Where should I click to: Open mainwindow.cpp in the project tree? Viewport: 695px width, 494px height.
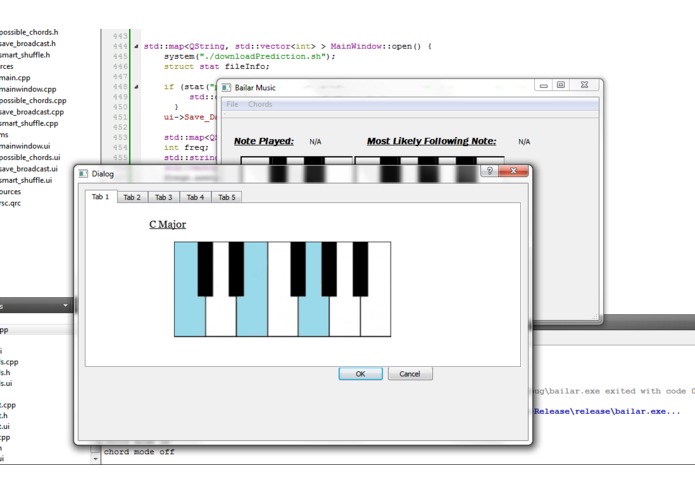[28, 89]
